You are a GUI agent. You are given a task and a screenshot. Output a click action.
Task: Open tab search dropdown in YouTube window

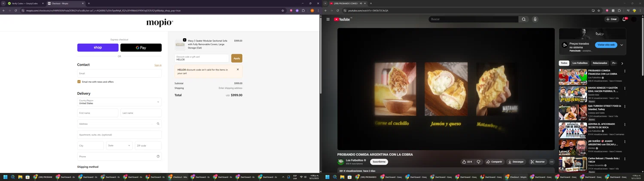pyautogui.click(x=325, y=3)
